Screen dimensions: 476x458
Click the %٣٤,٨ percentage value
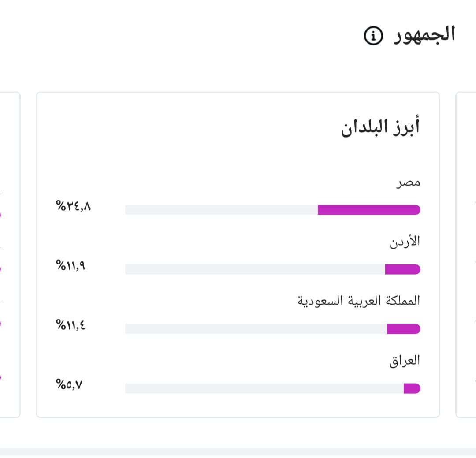click(73, 205)
